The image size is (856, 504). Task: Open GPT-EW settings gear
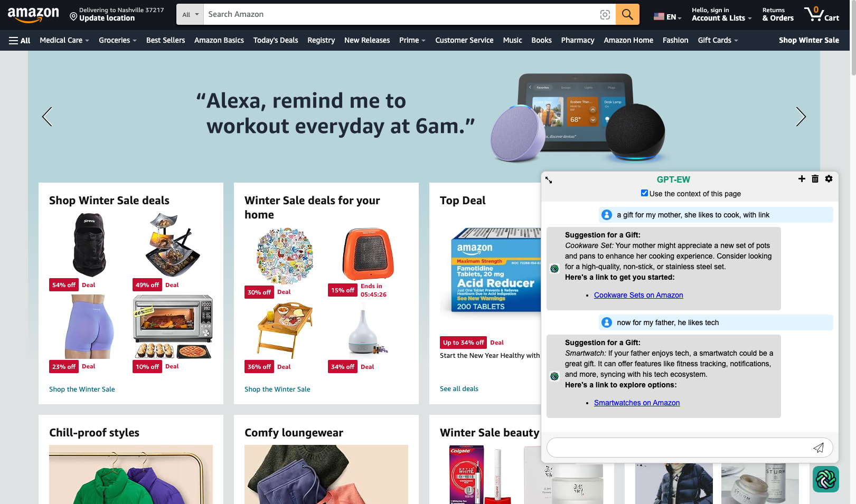click(829, 179)
